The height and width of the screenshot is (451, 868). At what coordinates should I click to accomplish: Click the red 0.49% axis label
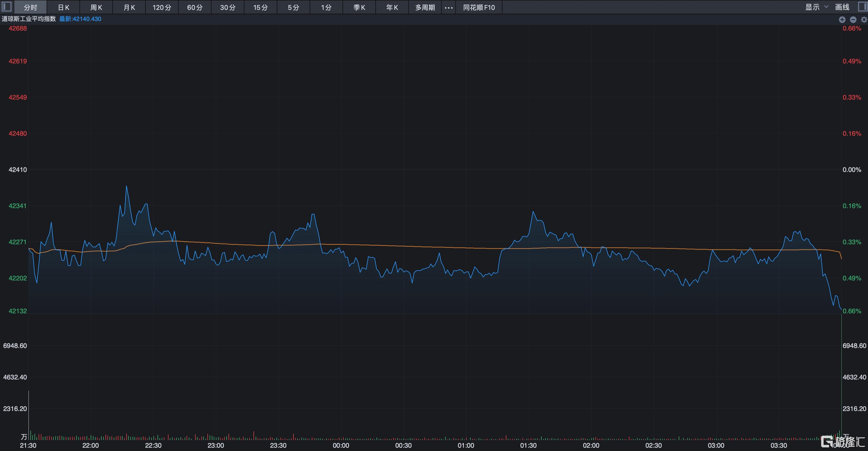852,61
